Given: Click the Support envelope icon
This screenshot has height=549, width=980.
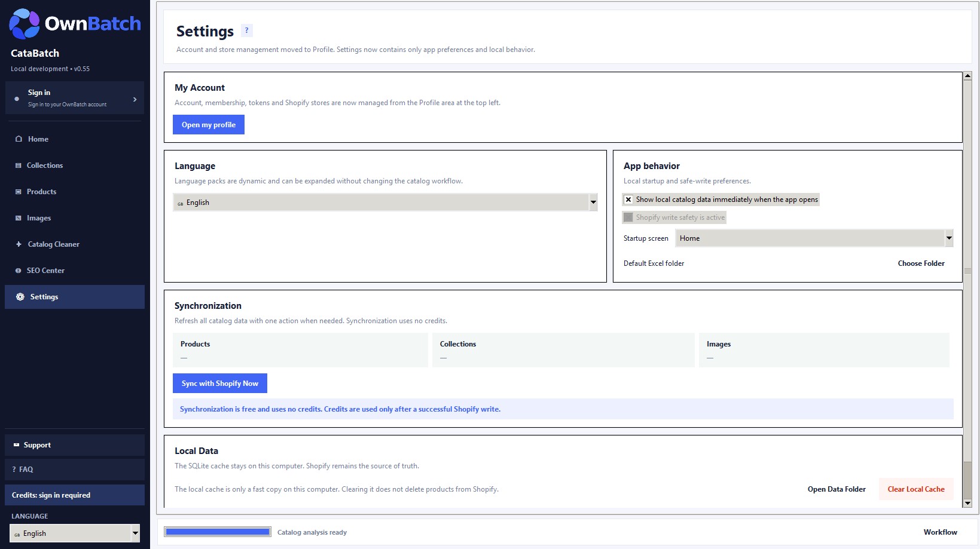Looking at the screenshot, I should [x=16, y=445].
